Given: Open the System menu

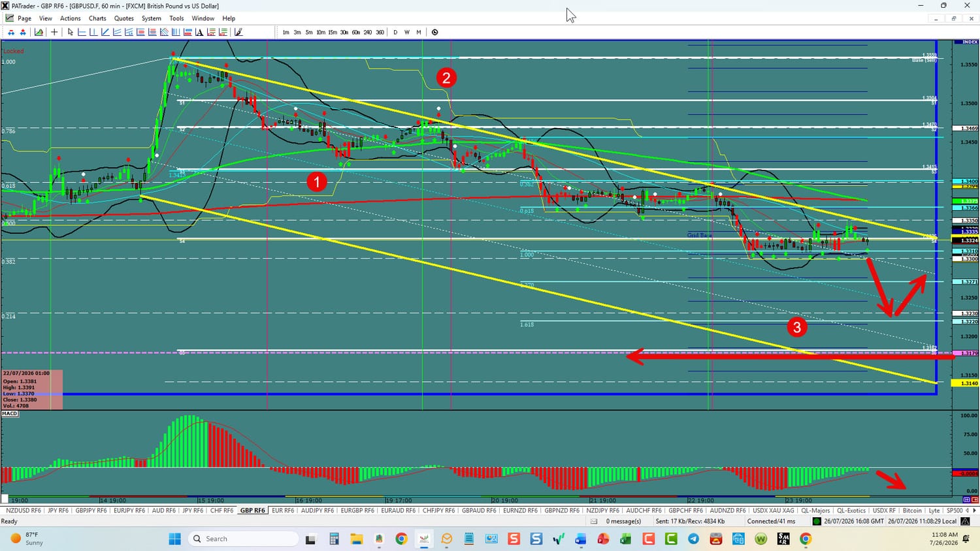Looking at the screenshot, I should (x=152, y=18).
